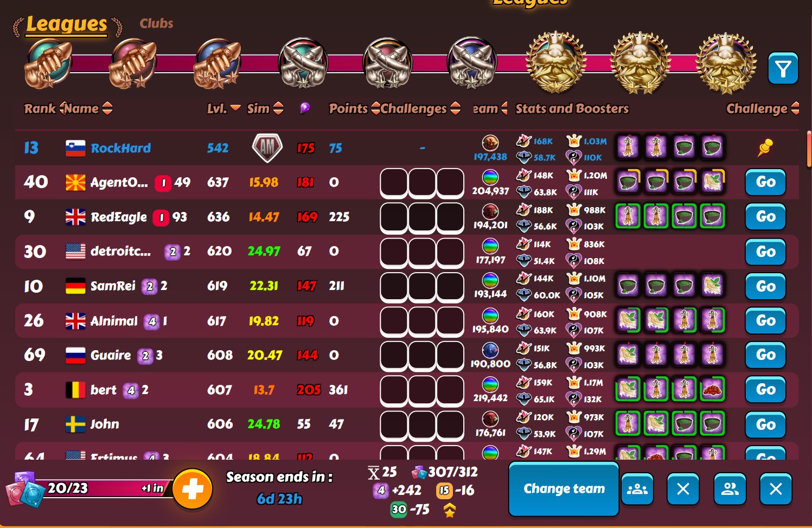Sort by Lvl. column arrow
Viewport: 812px width, 528px height.
tap(235, 108)
